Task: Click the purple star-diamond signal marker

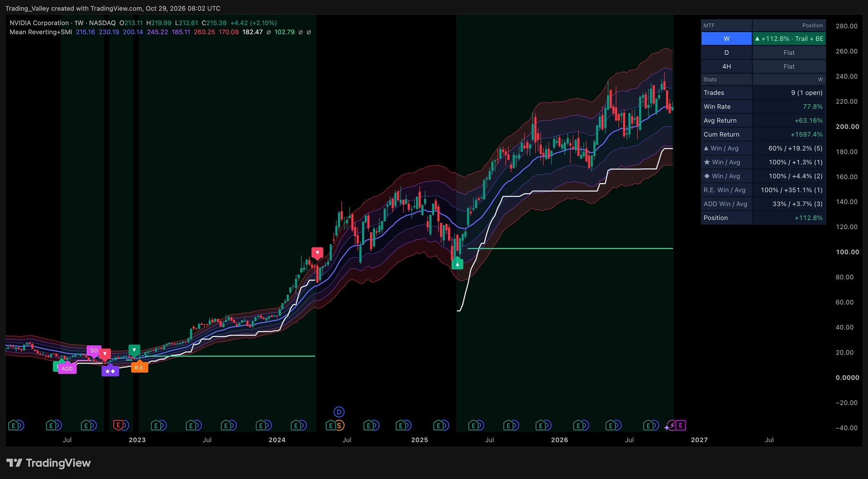Action: (110, 371)
